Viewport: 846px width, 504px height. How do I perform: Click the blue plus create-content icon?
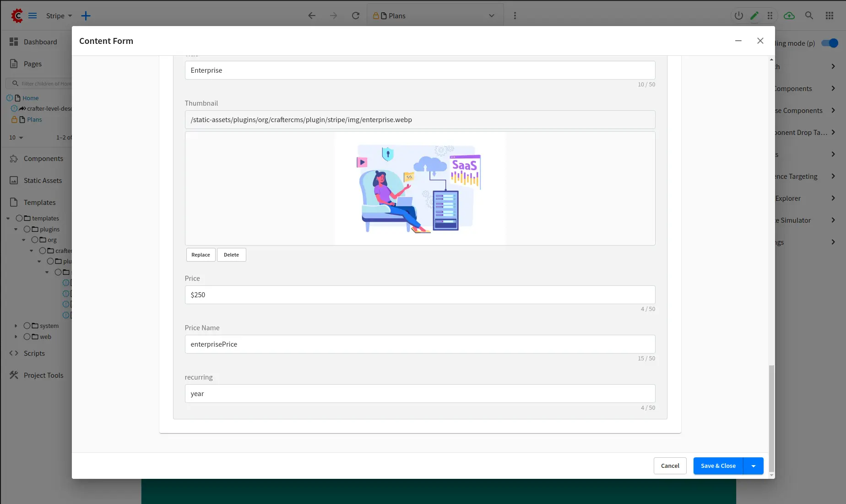click(x=86, y=16)
